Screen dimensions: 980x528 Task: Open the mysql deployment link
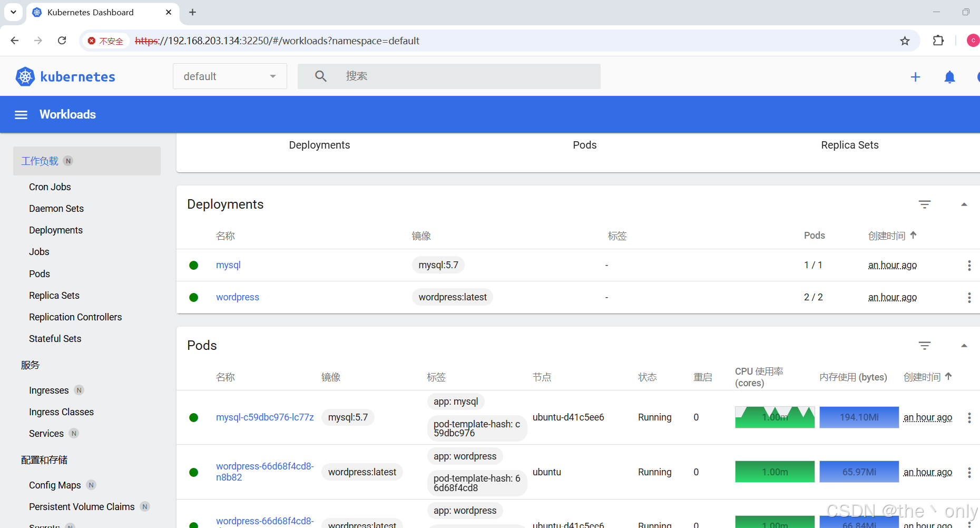pos(228,265)
